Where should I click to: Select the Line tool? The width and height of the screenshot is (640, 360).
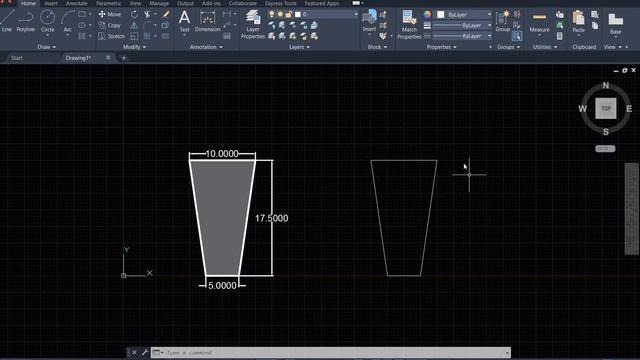[x=7, y=21]
